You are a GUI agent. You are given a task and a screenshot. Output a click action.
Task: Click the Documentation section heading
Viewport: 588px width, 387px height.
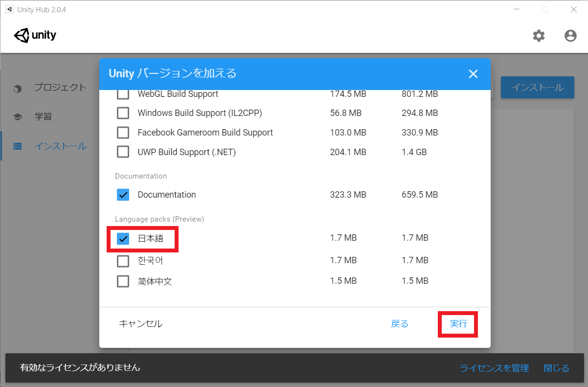point(141,176)
